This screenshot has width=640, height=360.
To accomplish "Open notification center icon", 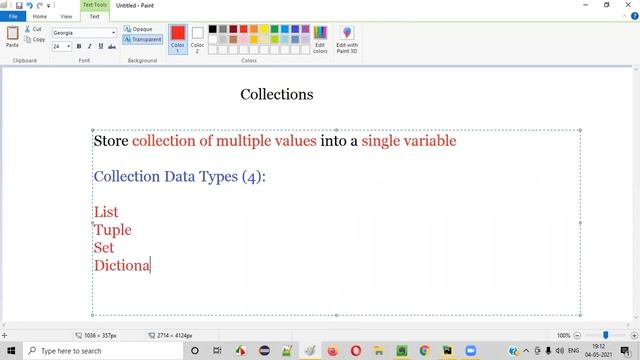I will [x=625, y=351].
